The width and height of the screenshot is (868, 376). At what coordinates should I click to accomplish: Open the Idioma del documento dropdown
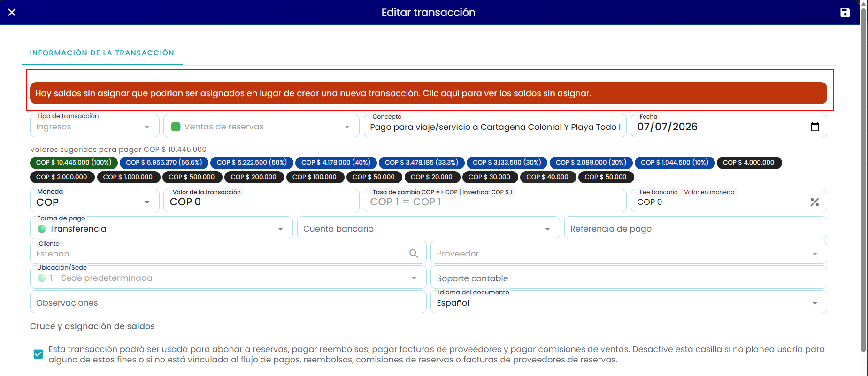click(x=815, y=303)
